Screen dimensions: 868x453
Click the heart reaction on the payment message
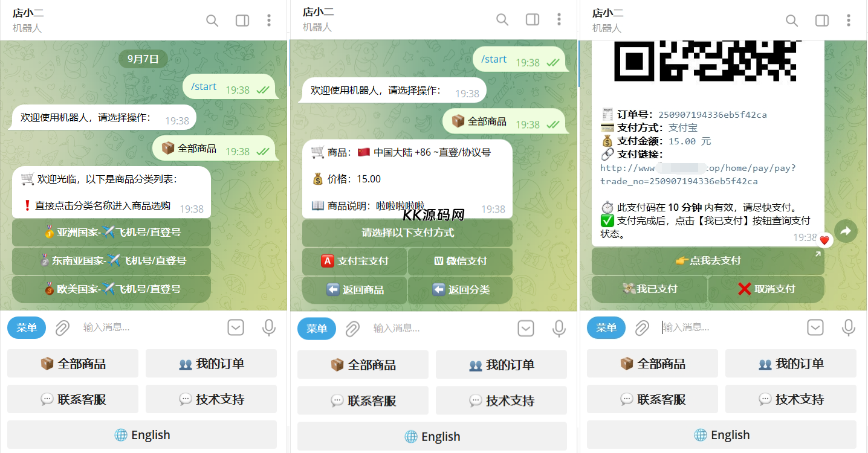pos(824,240)
